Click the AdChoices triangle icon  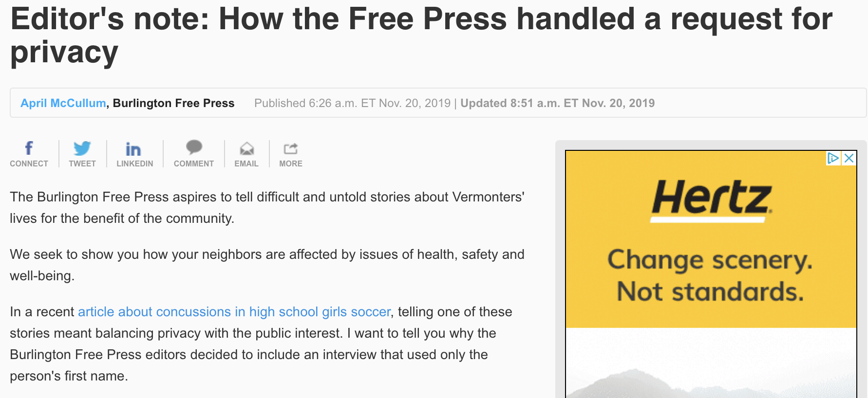click(x=833, y=158)
